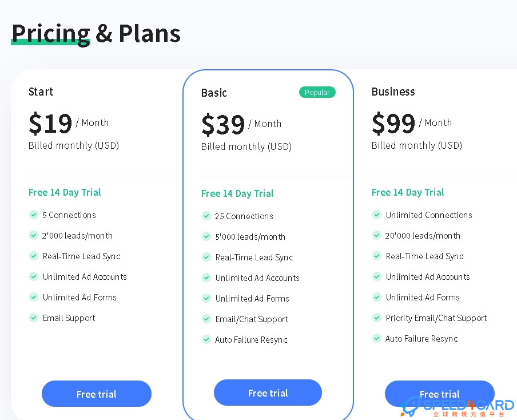Click the Free 14 Day Trial text under Start
The width and height of the screenshot is (517, 420).
(x=65, y=192)
